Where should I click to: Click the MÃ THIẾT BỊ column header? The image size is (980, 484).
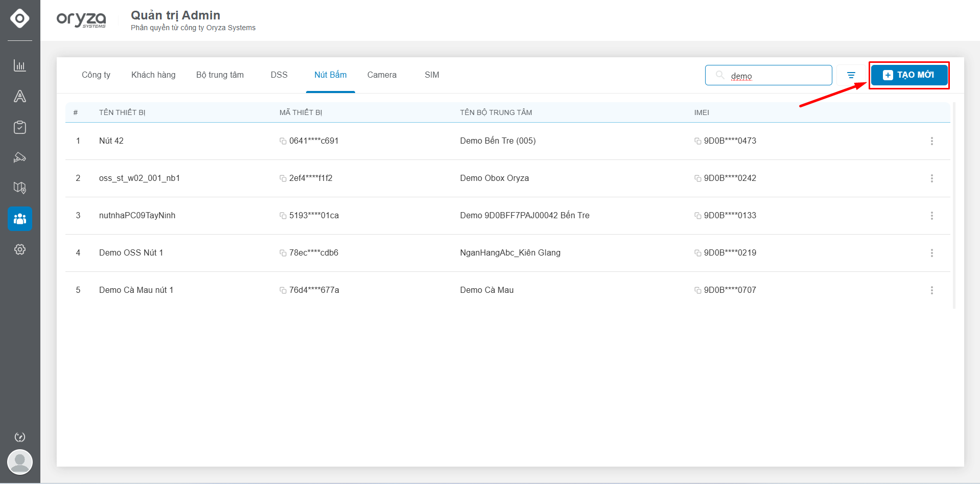pos(300,112)
